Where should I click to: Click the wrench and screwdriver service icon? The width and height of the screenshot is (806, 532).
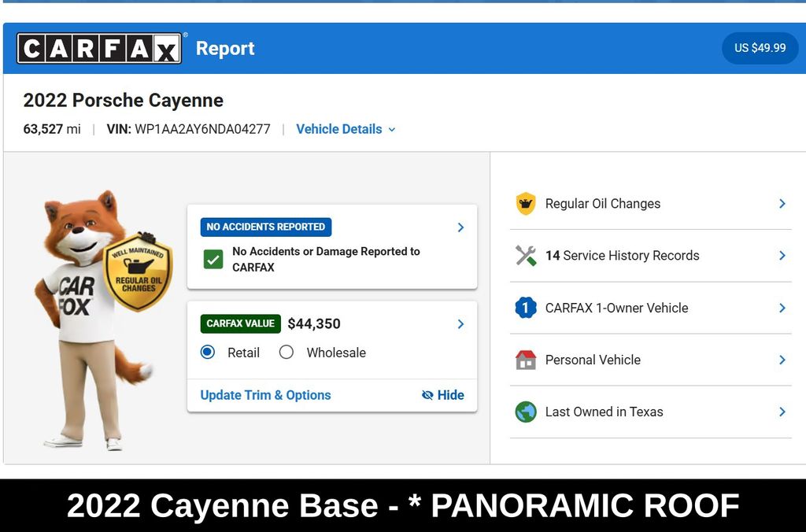click(526, 256)
